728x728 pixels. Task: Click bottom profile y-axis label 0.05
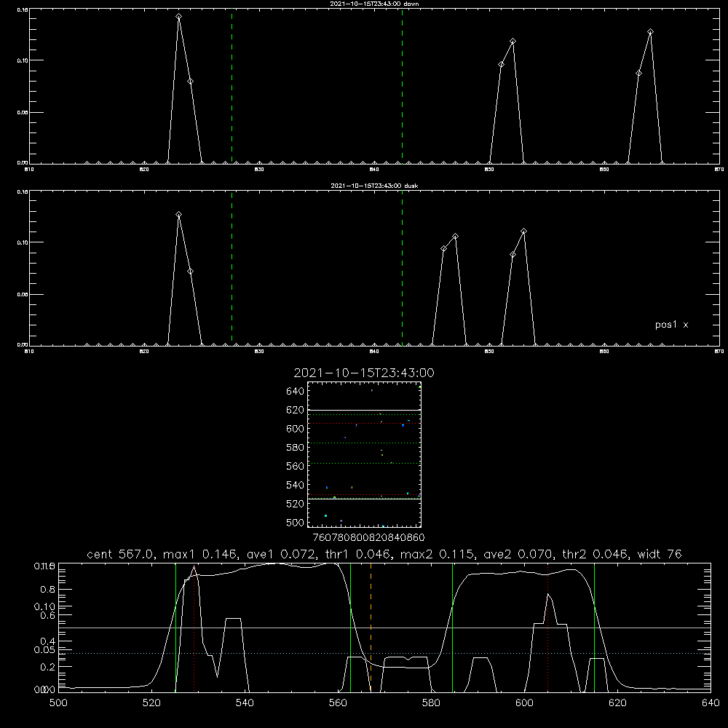point(44,650)
